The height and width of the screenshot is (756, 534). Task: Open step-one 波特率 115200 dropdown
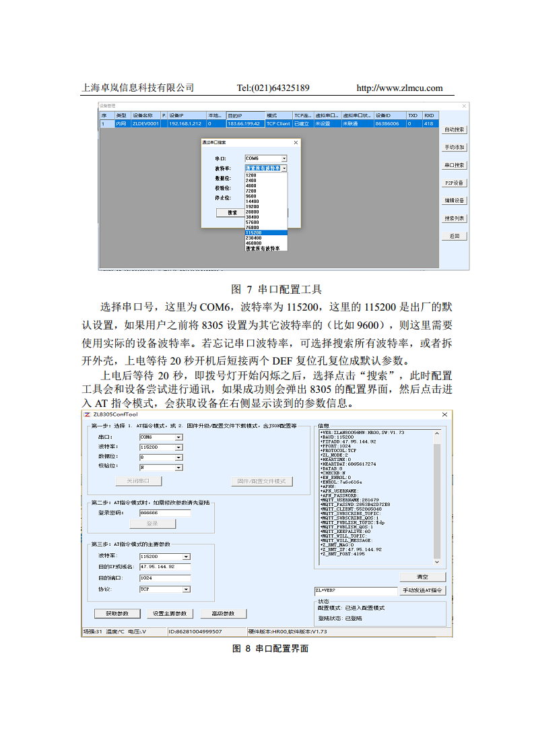pyautogui.click(x=179, y=447)
